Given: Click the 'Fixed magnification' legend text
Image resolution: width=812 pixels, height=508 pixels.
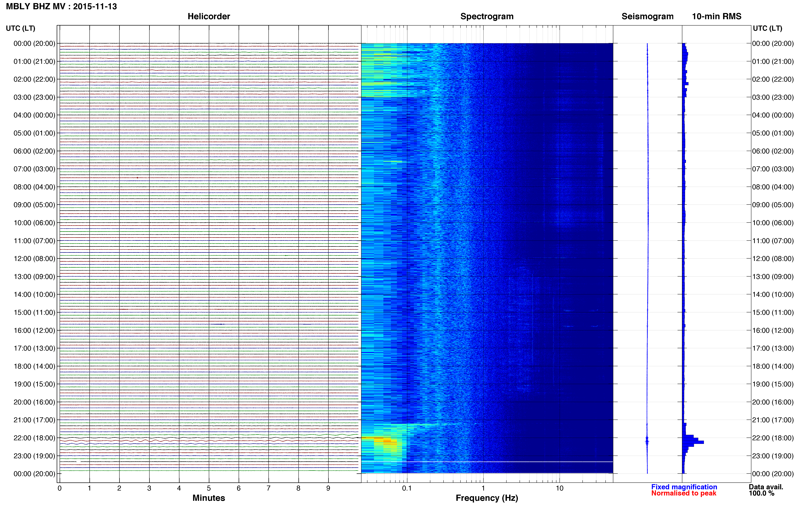Looking at the screenshot, I should [684, 487].
